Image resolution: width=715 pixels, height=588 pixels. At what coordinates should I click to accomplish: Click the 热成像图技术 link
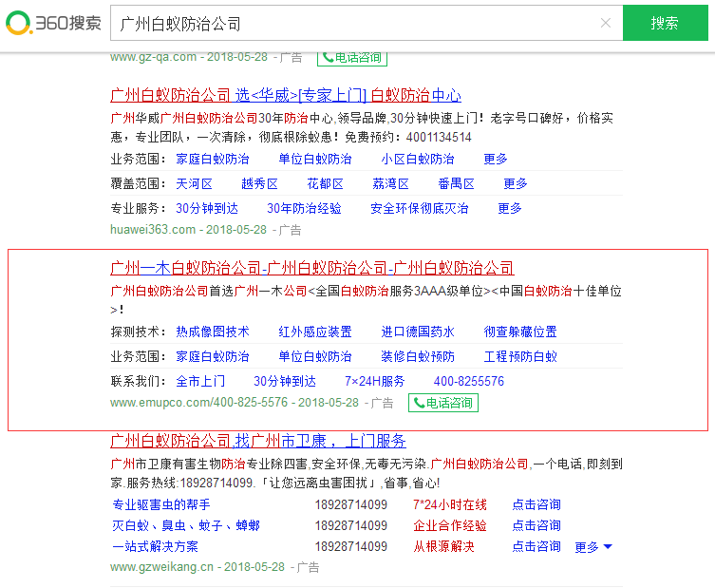click(213, 332)
